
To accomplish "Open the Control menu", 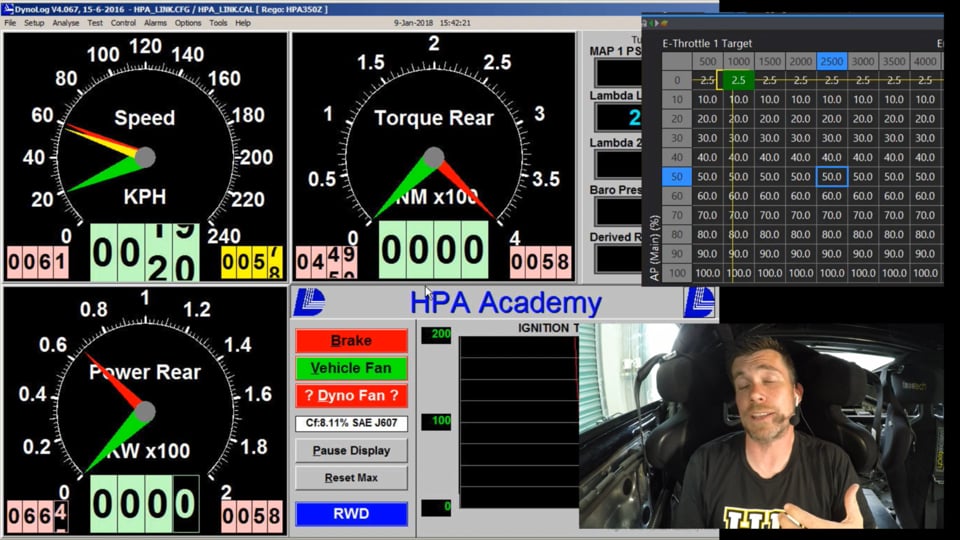I will [x=123, y=23].
